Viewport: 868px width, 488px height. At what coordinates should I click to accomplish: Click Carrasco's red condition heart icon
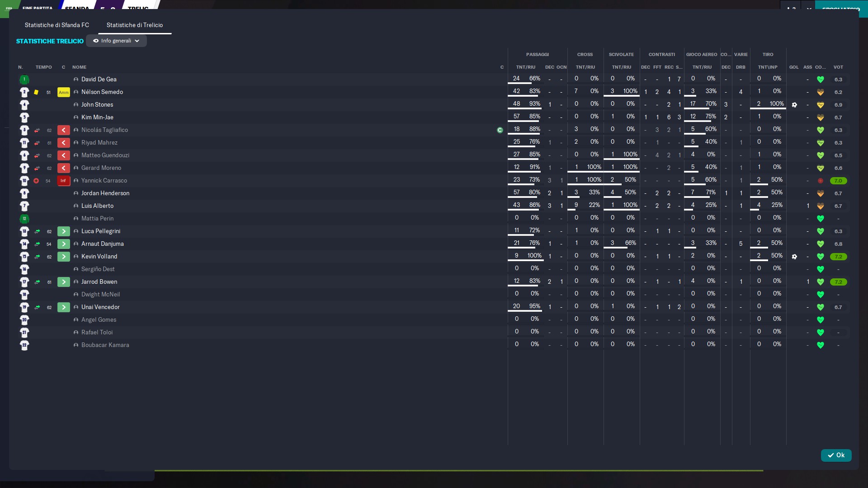coord(820,181)
